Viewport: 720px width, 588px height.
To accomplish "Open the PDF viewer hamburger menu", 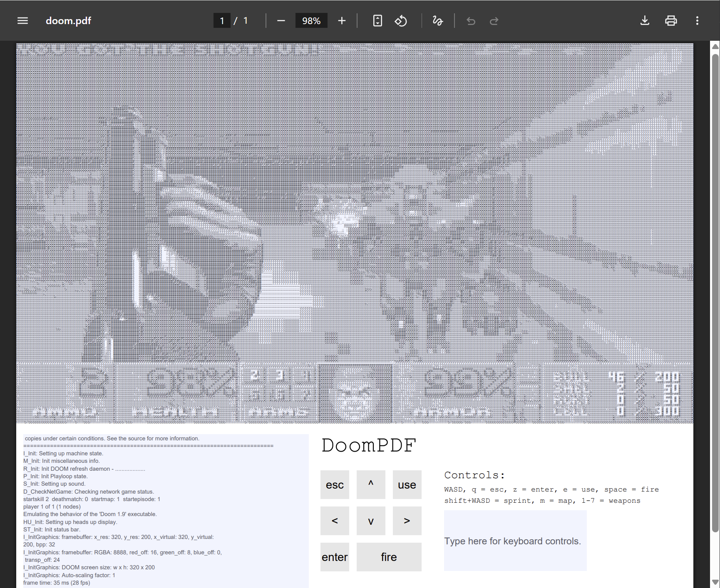I will (22, 20).
